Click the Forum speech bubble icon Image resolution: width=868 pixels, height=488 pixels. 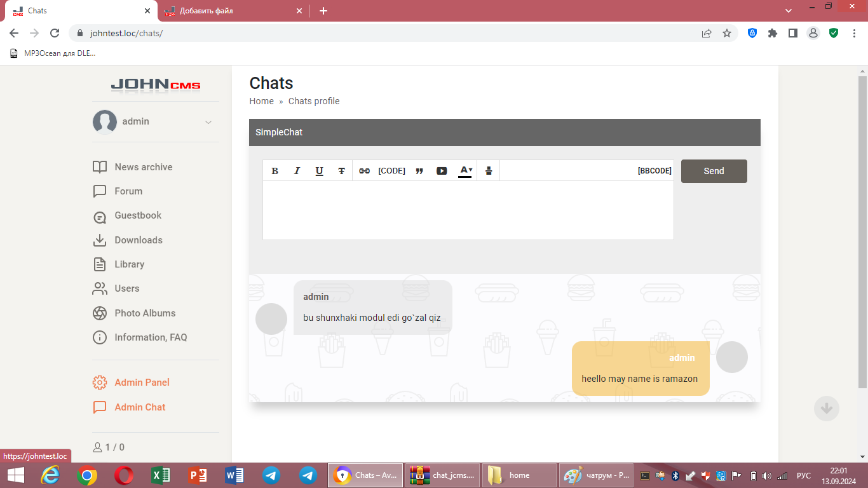tap(100, 191)
